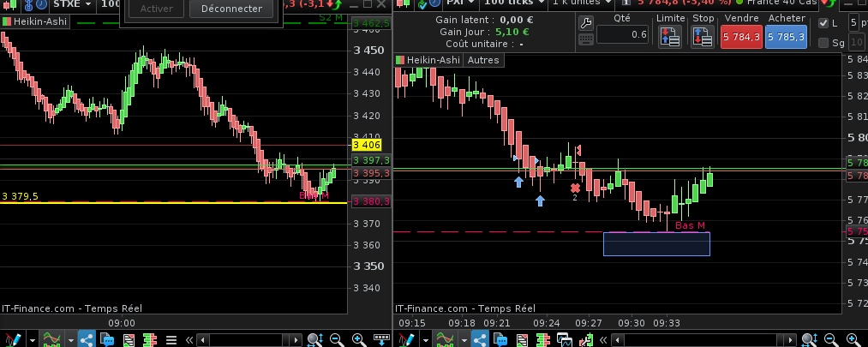Open the chat/comment icon in PXI chart toolbar

pyautogui.click(x=500, y=339)
